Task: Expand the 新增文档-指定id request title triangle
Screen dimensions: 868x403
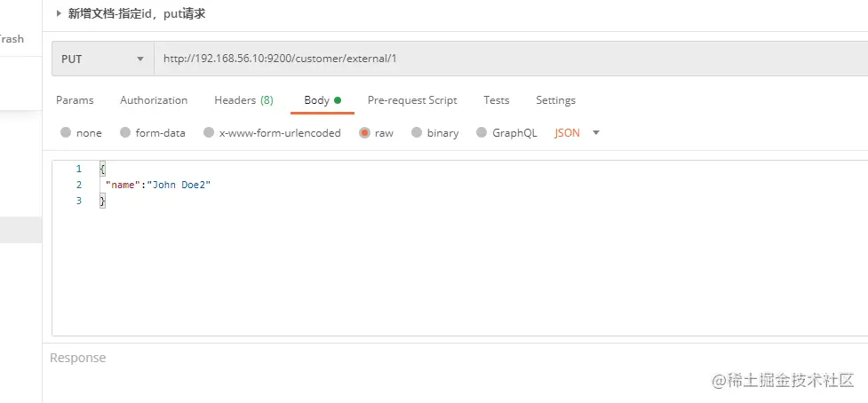Action: [x=59, y=14]
